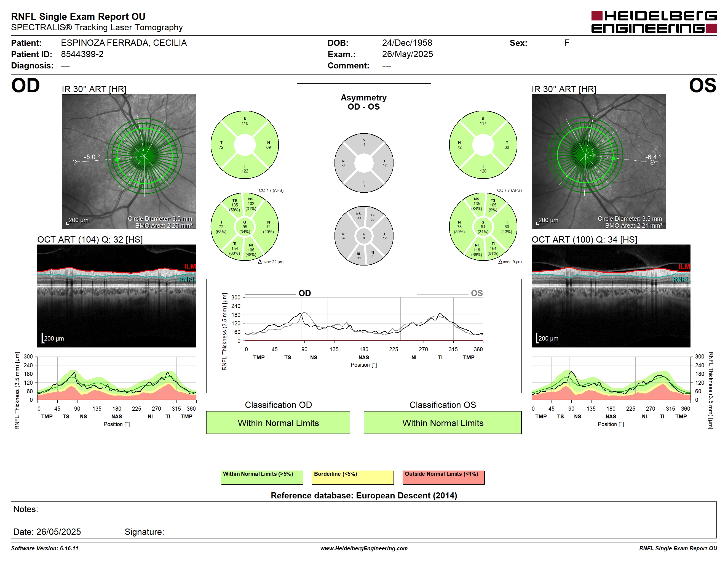728x563 pixels.
Task: Click the Heidelberg Engineering logo
Action: pos(654,22)
